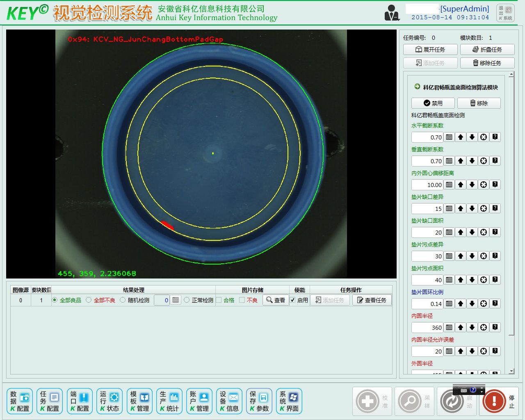Click the 校准 calibrate plus button

(372, 401)
